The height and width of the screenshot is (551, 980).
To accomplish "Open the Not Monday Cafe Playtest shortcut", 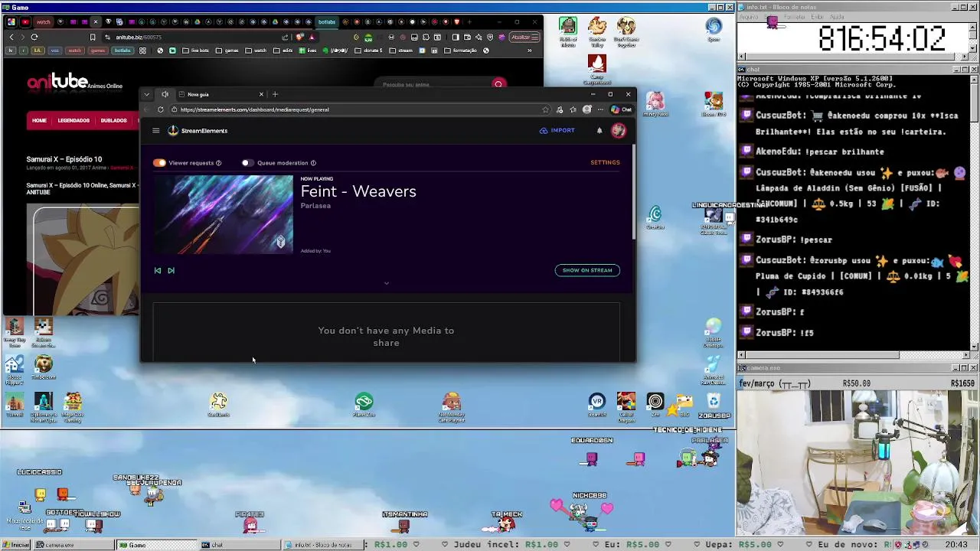I will pos(452,407).
